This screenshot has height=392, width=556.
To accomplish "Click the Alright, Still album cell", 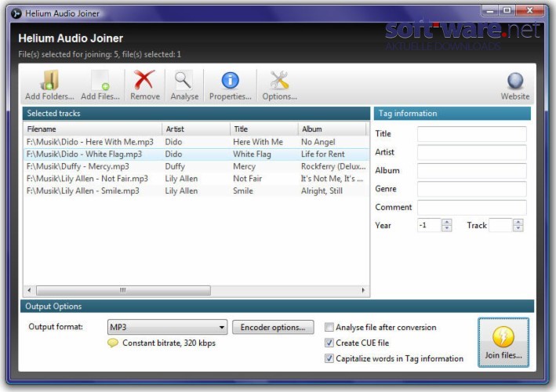I will [322, 191].
